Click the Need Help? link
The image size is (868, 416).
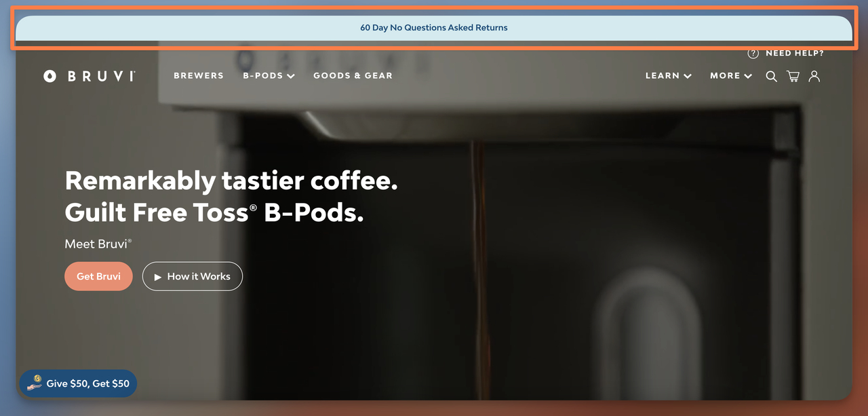[794, 53]
